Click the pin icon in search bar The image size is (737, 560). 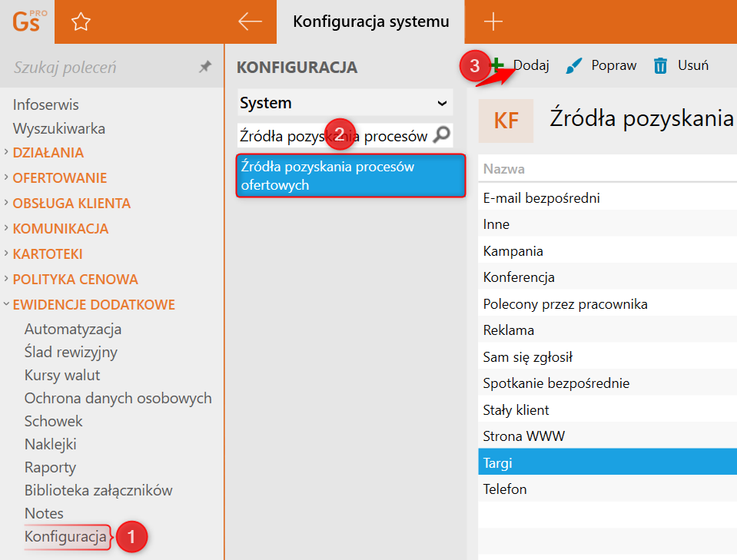coord(205,67)
